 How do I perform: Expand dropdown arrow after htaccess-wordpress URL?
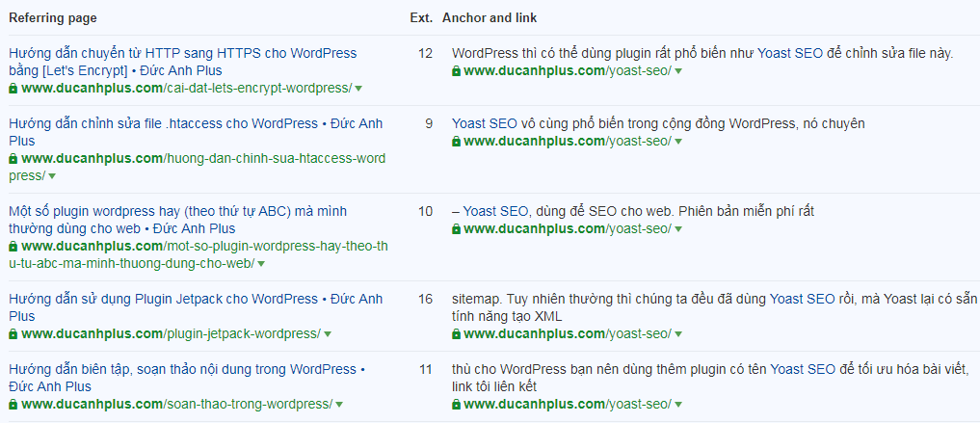pyautogui.click(x=52, y=177)
